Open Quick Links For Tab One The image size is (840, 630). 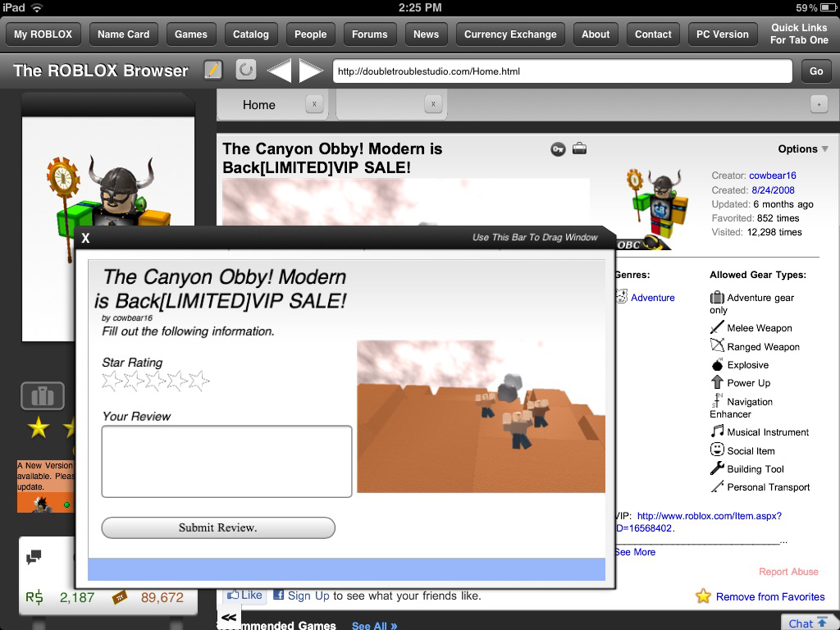799,34
